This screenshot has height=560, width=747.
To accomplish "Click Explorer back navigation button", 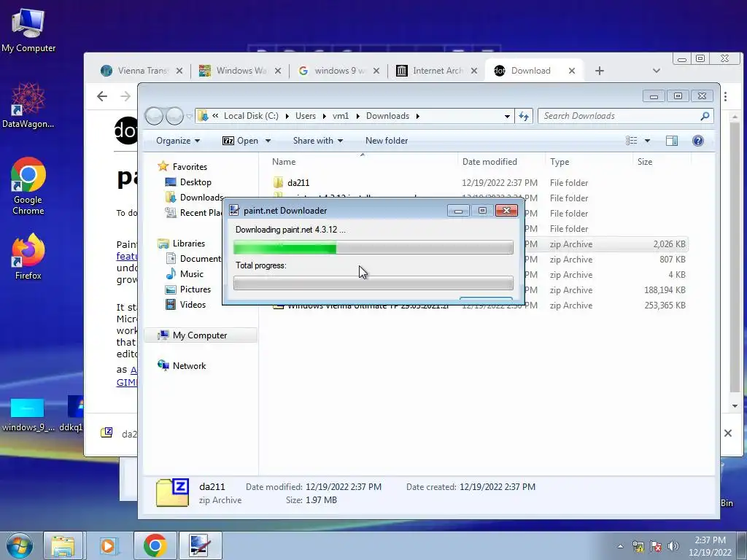I will pos(155,116).
